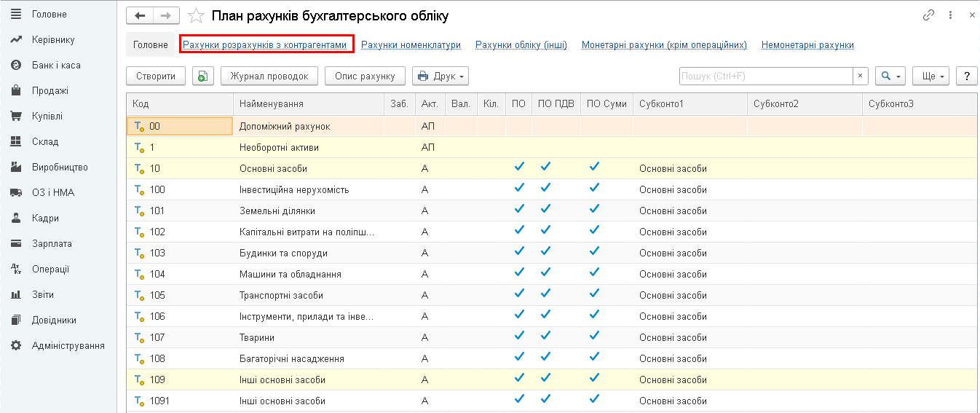Open Немонетарні рахунки tab
The width and height of the screenshot is (980, 413).
807,44
